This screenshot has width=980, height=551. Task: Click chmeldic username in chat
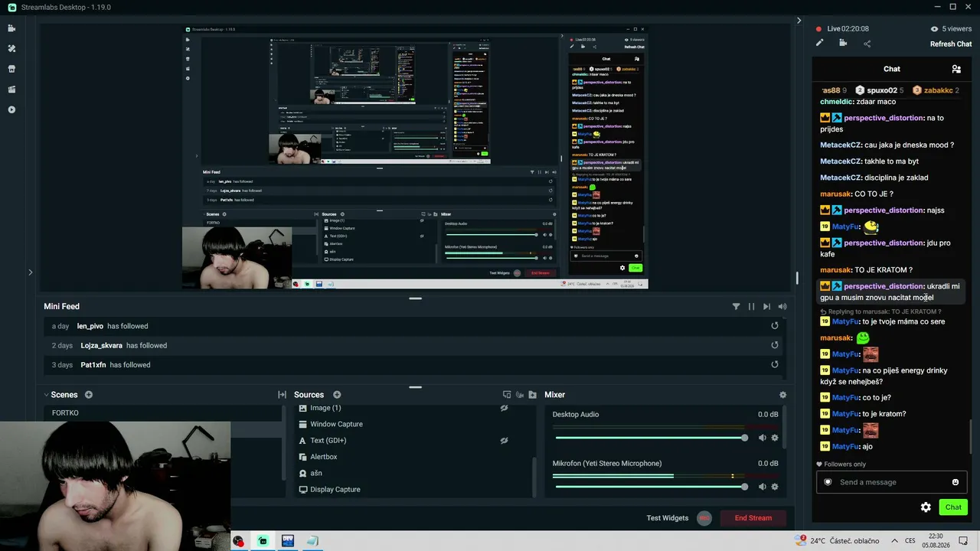(x=836, y=102)
